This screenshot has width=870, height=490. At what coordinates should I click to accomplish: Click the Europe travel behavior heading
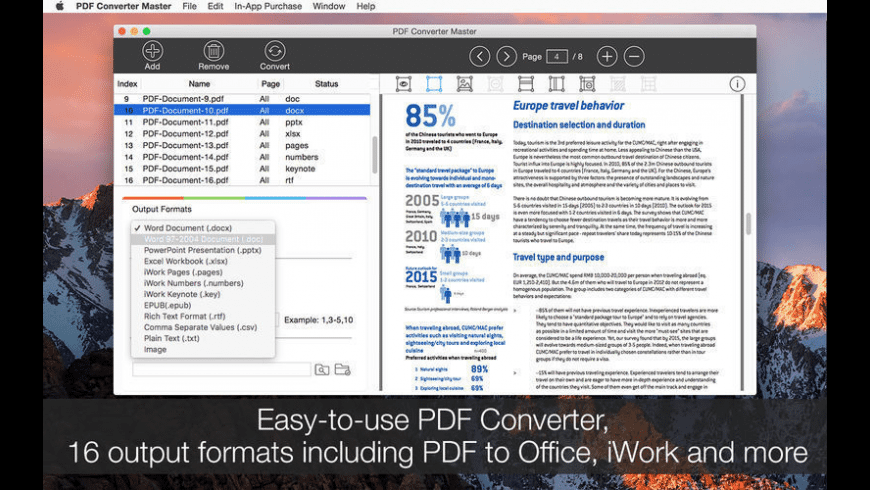pos(568,106)
